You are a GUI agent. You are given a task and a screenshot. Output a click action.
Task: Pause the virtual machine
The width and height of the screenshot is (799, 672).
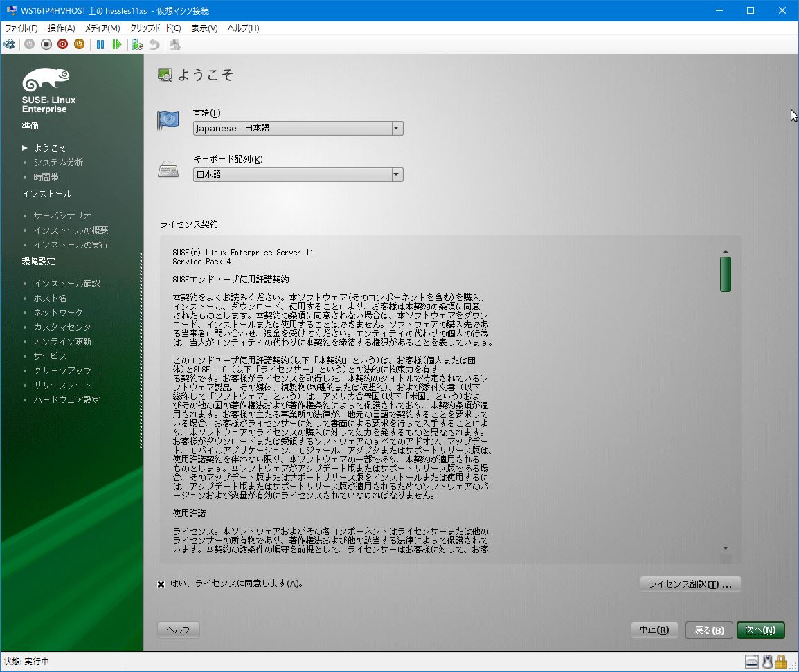[100, 45]
